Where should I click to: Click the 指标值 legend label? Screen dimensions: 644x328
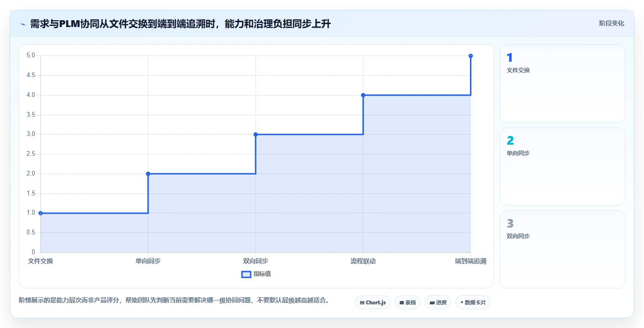pos(262,274)
